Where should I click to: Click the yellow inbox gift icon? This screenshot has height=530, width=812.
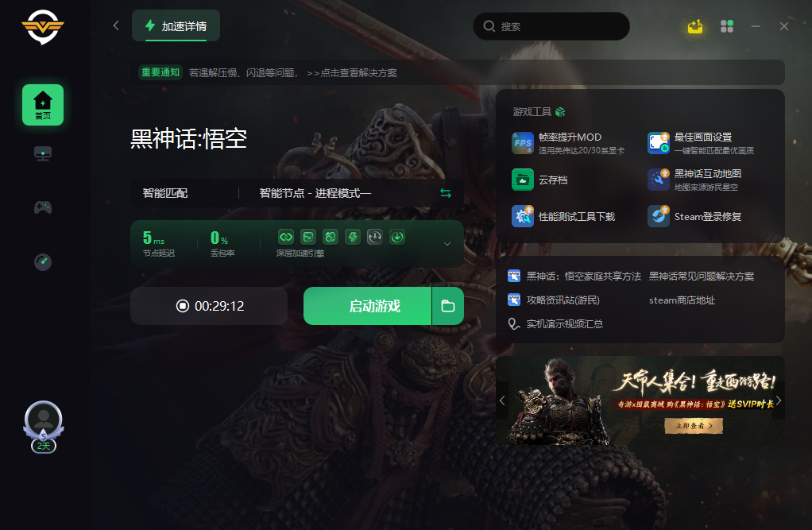(x=695, y=26)
